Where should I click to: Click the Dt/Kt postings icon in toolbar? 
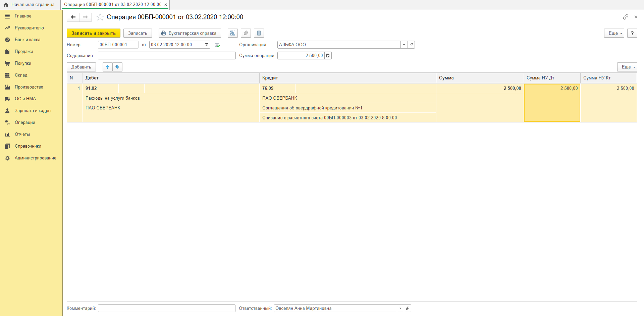coord(233,33)
